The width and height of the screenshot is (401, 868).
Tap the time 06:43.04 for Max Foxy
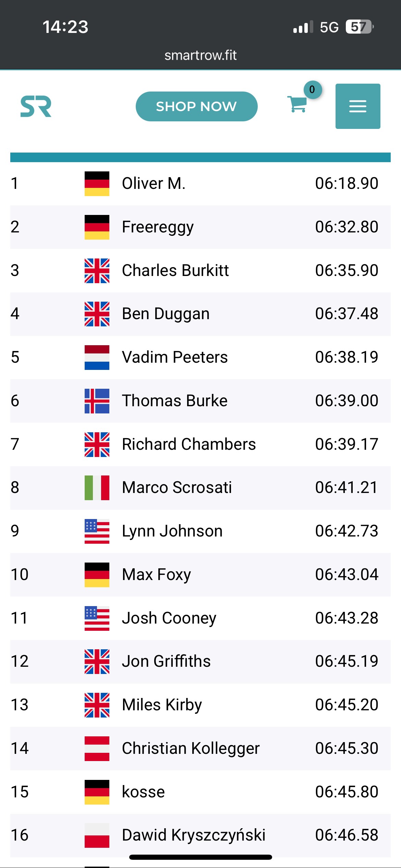347,575
